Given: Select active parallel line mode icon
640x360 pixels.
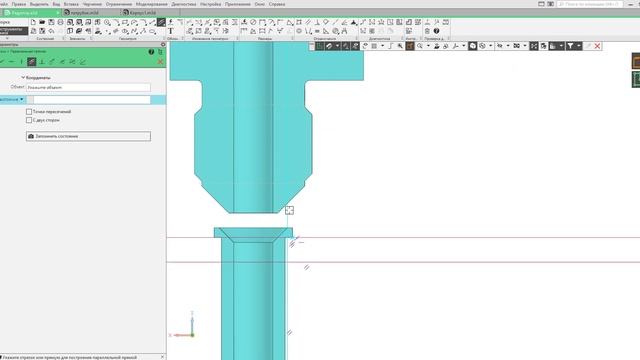Looking at the screenshot, I should click(31, 62).
